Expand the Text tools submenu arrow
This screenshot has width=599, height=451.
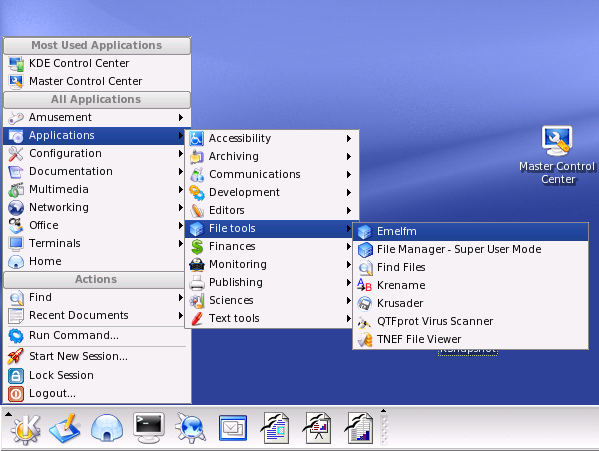(349, 318)
